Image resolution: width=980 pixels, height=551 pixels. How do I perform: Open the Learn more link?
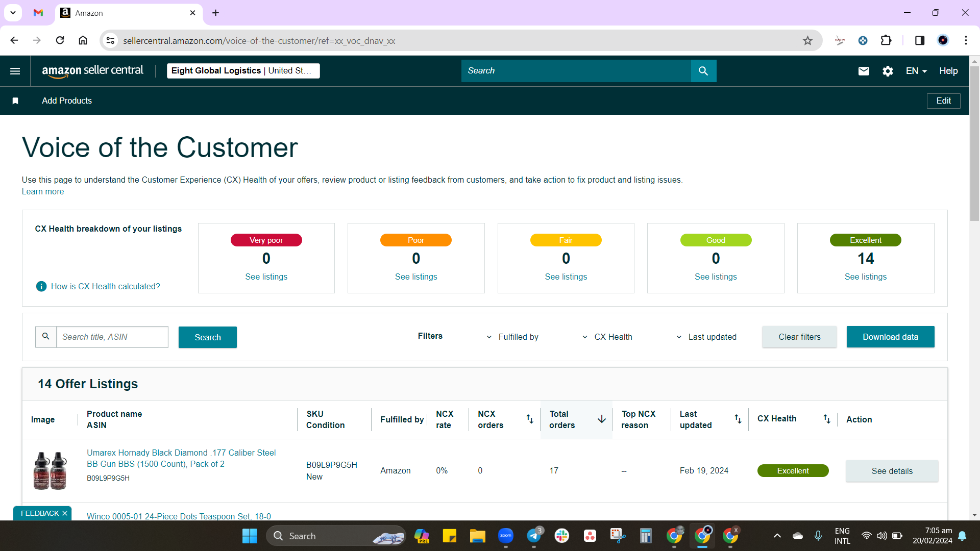click(43, 191)
